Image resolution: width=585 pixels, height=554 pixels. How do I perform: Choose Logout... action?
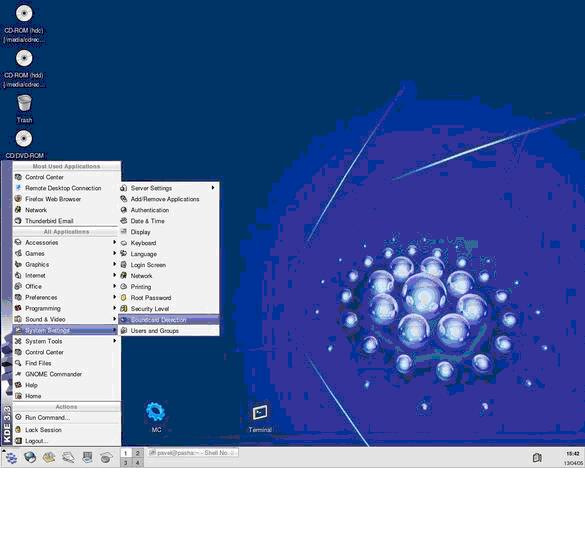click(66, 441)
